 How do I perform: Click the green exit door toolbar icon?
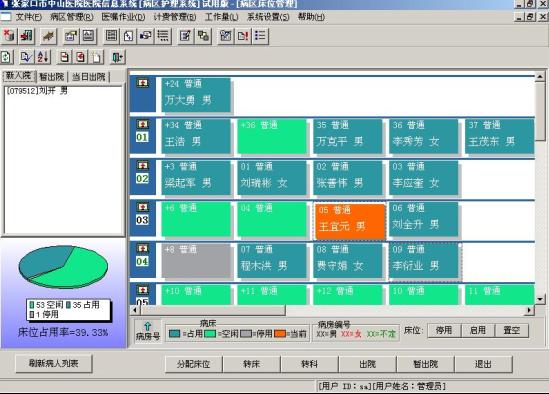coord(117,57)
